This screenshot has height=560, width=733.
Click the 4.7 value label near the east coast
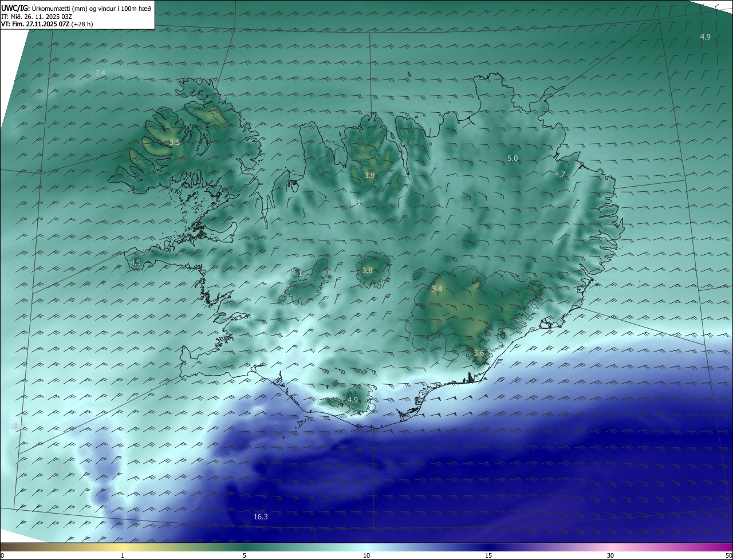(560, 174)
